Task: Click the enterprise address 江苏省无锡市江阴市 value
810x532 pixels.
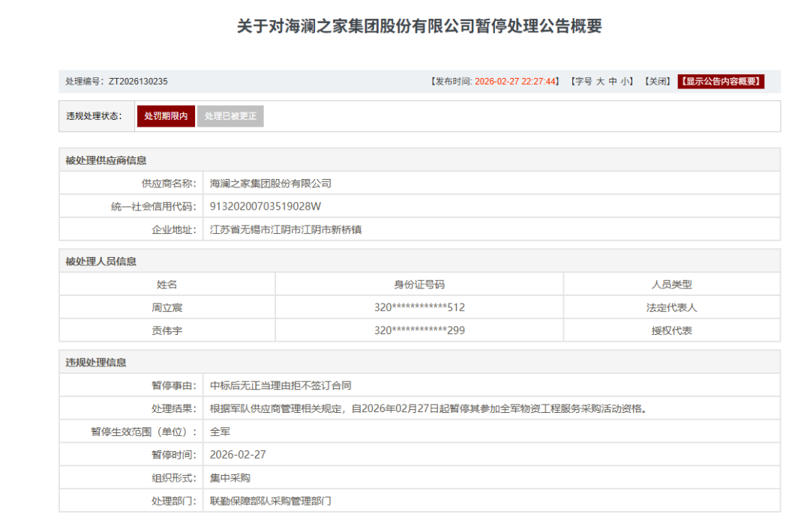Action: [x=286, y=230]
